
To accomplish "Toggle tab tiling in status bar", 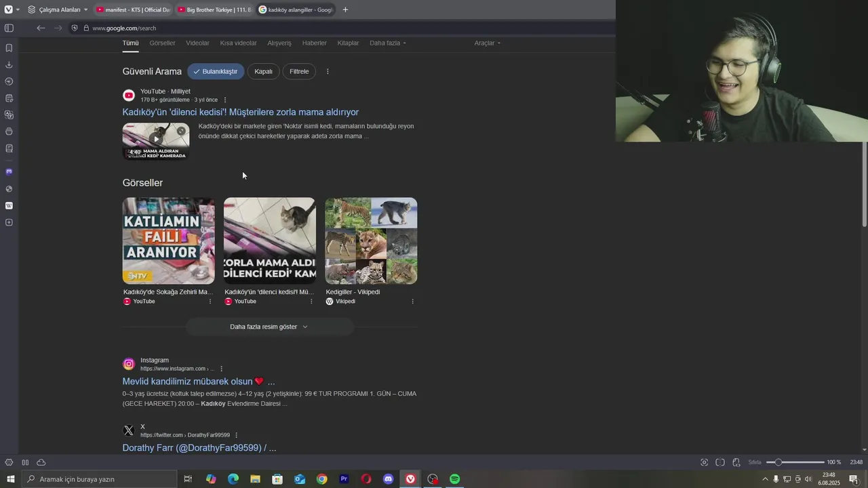I will [25, 462].
